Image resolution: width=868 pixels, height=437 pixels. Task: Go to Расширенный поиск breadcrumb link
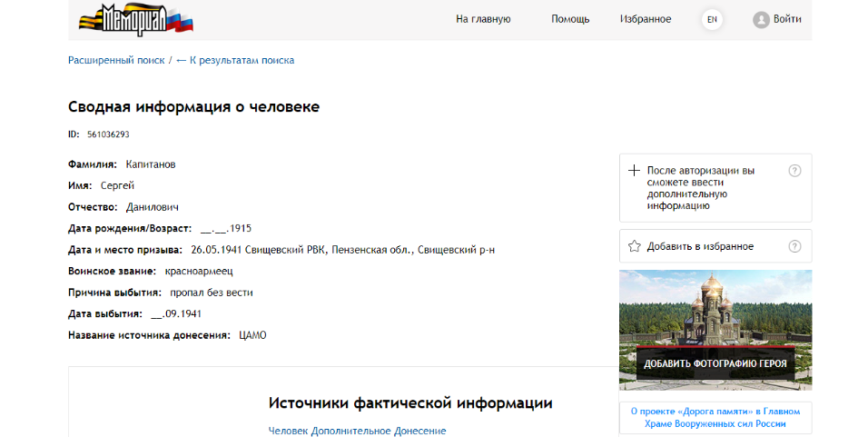116,60
